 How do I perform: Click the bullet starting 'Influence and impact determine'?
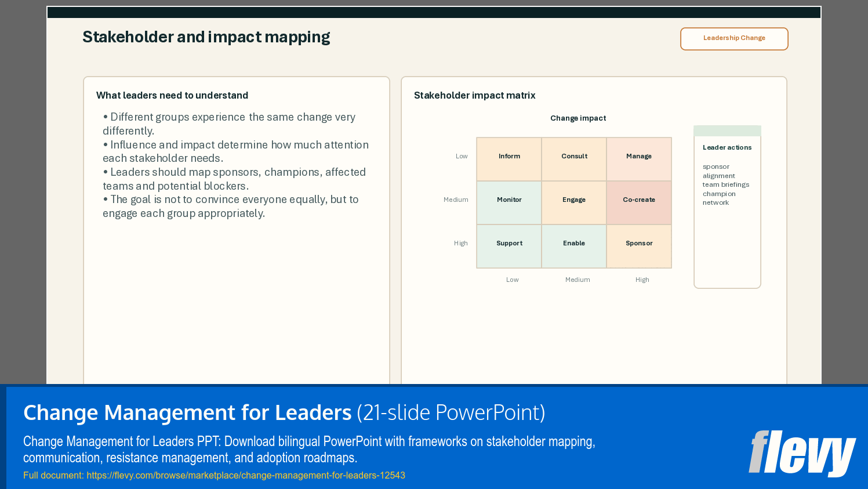[235, 151]
